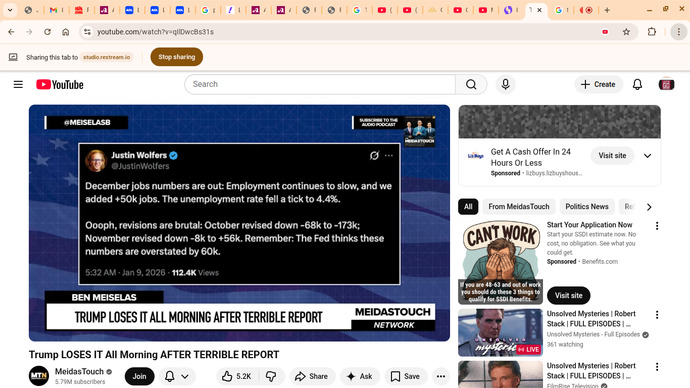This screenshot has height=388, width=690.
Task: Open the Create menu
Action: pos(598,84)
